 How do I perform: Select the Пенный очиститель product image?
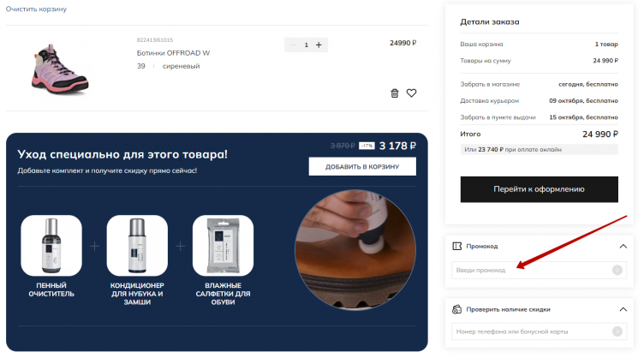[51, 246]
